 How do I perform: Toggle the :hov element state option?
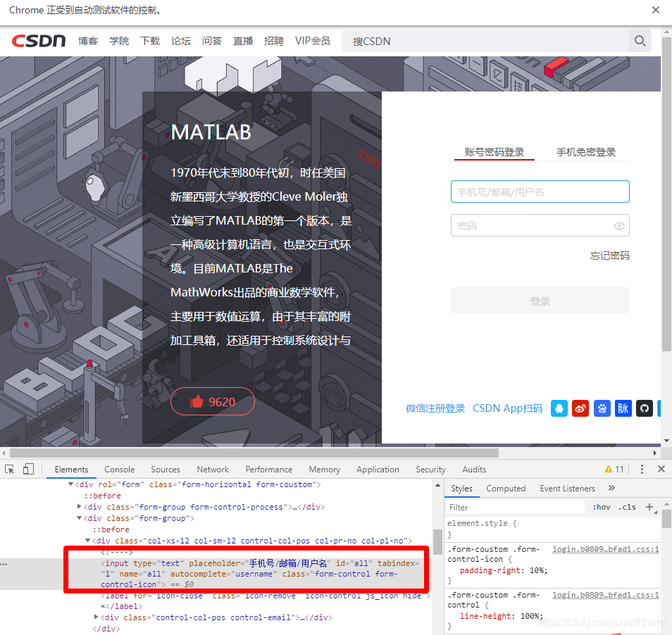pyautogui.click(x=602, y=507)
